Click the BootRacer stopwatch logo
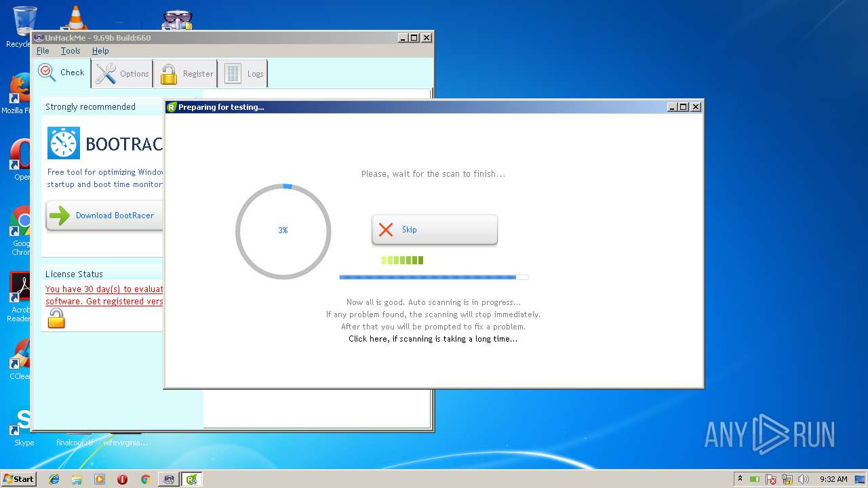The height and width of the screenshot is (488, 868). (64, 143)
